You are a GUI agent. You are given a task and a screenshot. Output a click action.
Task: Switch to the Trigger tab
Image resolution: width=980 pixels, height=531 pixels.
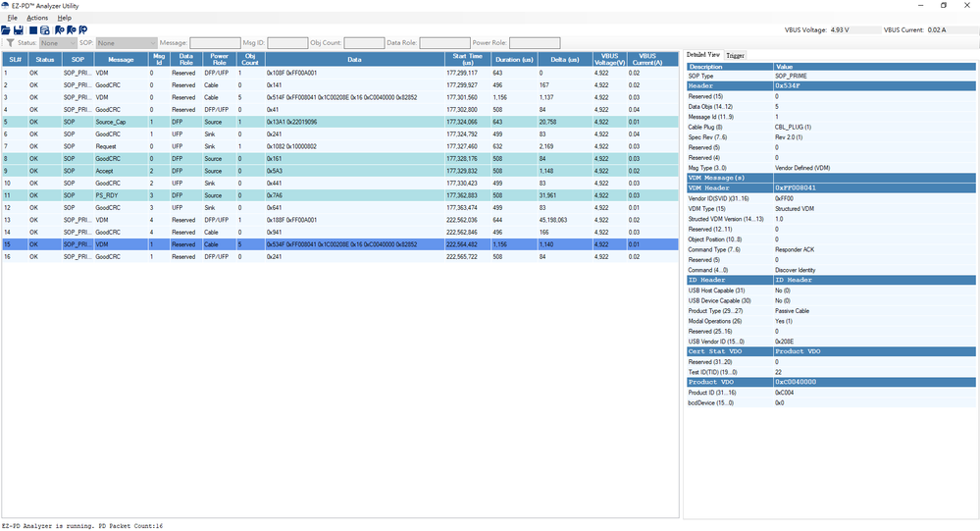click(x=735, y=56)
